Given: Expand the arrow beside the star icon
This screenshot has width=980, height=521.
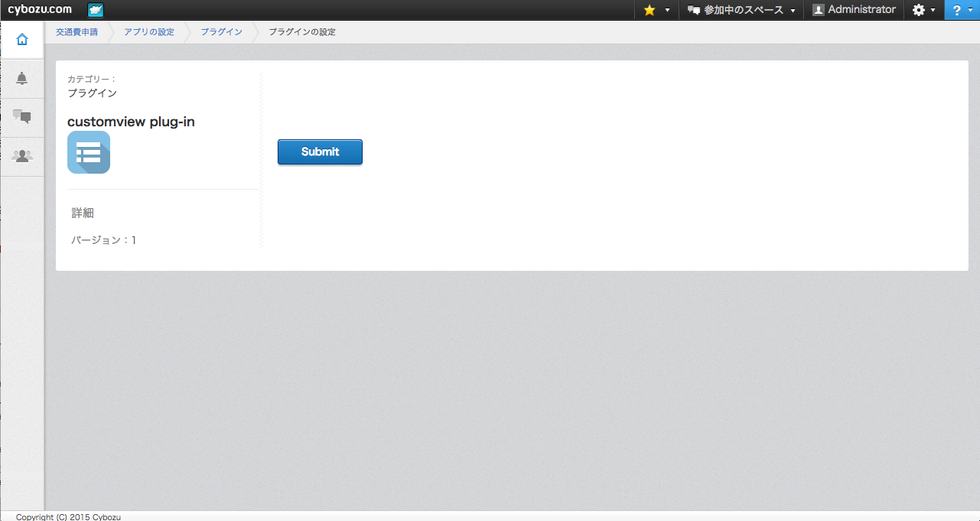Looking at the screenshot, I should click(x=667, y=11).
